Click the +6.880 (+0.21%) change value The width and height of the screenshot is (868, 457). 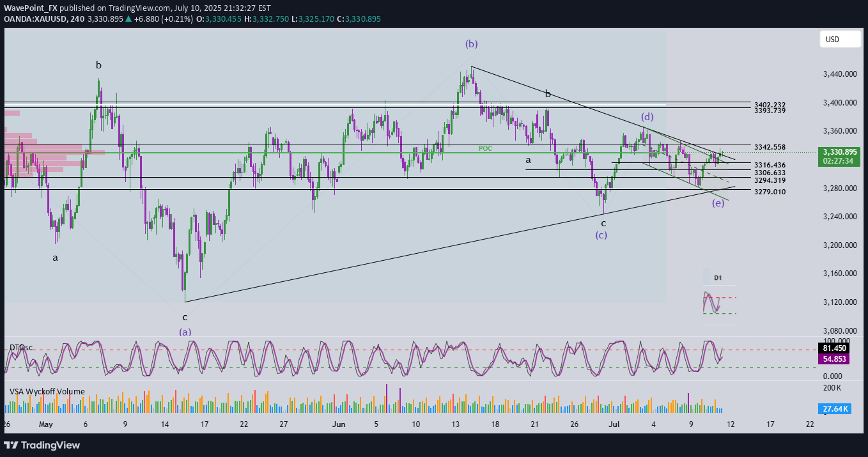[x=162, y=19]
